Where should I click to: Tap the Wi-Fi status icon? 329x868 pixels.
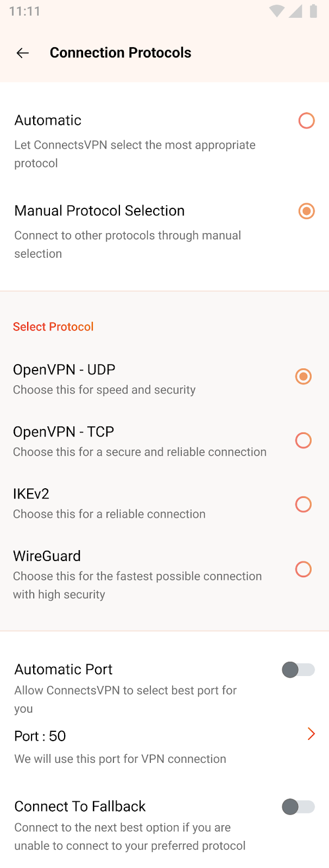point(276,11)
